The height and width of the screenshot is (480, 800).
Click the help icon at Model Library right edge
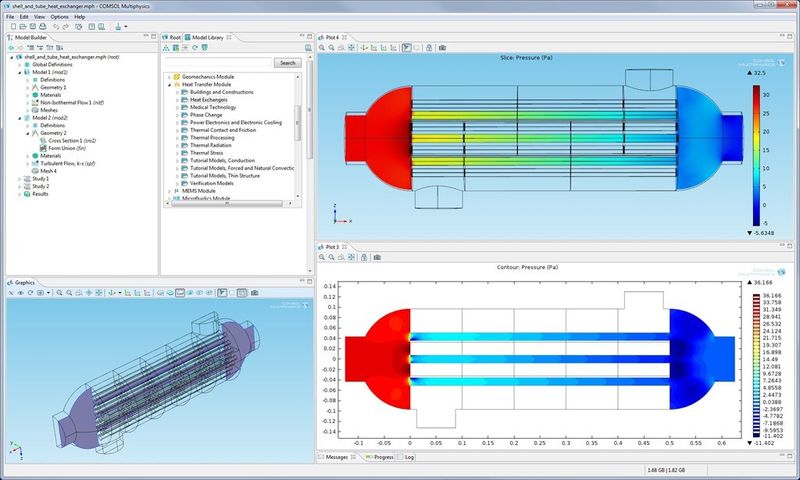[308, 47]
